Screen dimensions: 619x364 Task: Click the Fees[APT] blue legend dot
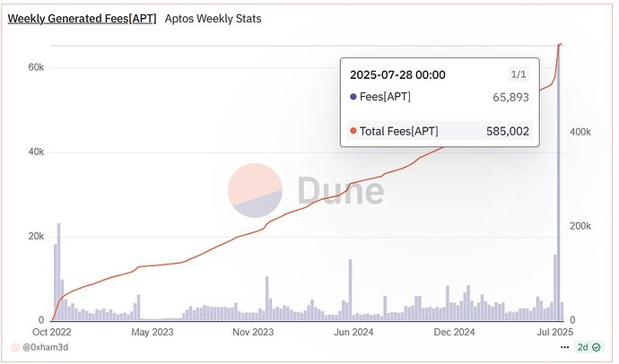tap(353, 97)
